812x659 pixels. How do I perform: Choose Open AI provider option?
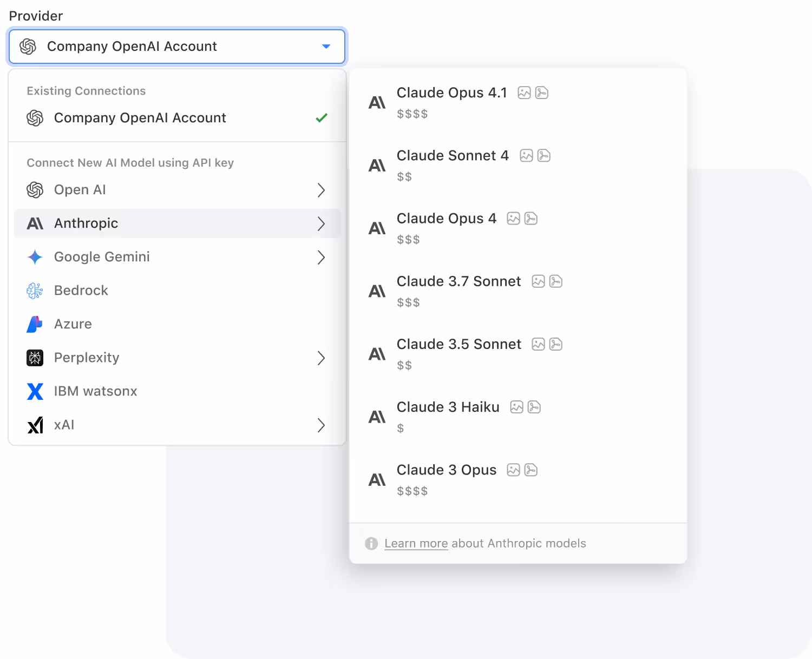pos(177,190)
